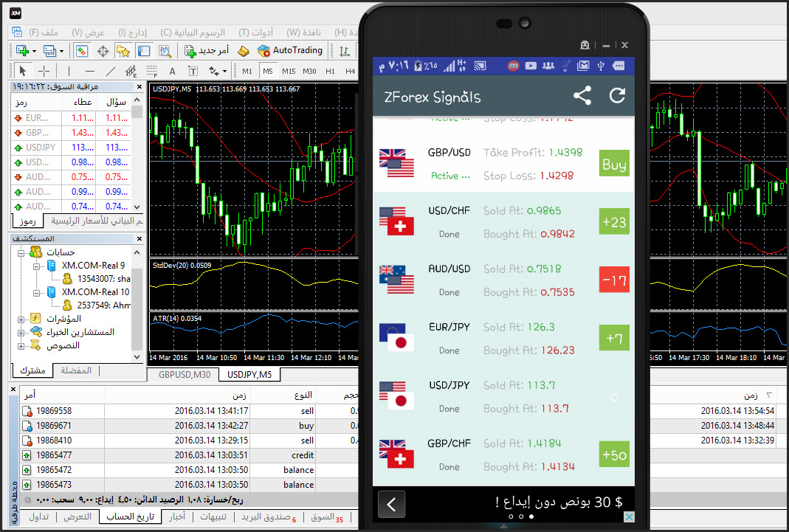Collapse the Accounts (حسابات) tree node

[21, 252]
